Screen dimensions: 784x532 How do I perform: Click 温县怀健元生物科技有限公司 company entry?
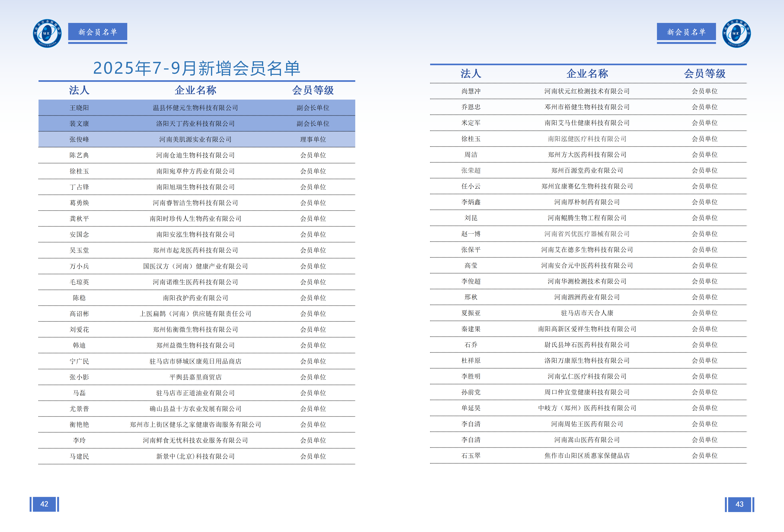point(195,108)
